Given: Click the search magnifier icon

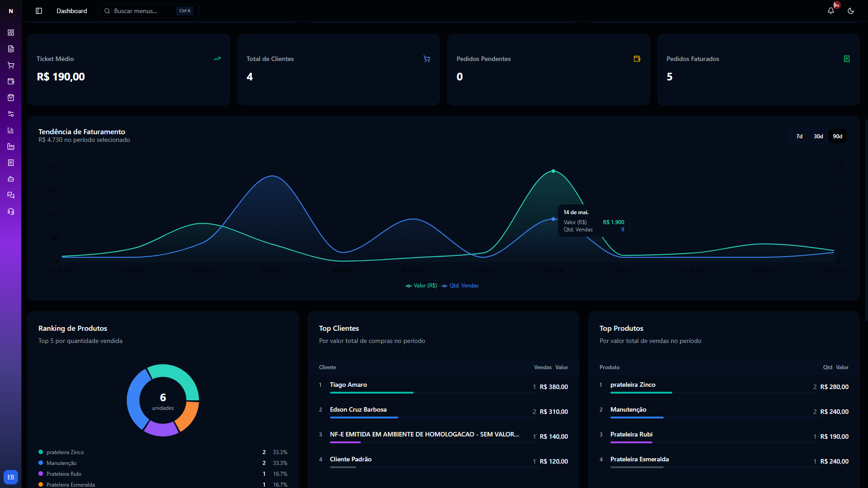Looking at the screenshot, I should pyautogui.click(x=107, y=11).
